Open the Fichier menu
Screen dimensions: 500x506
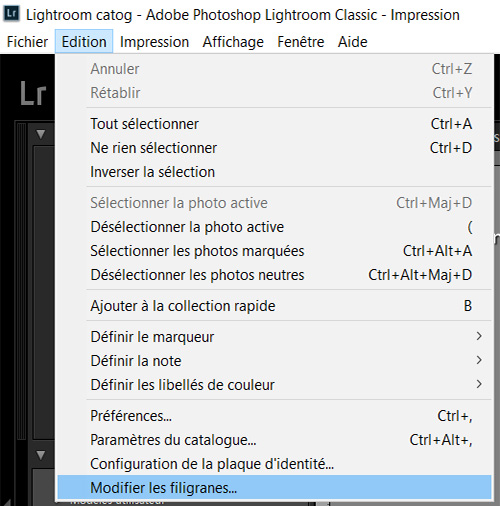[x=27, y=42]
